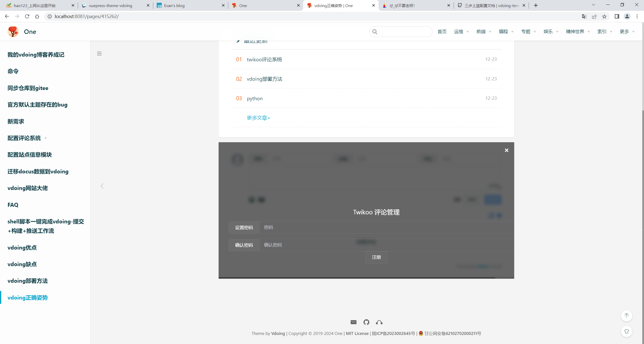
Task: Click the site search box
Action: click(x=400, y=32)
